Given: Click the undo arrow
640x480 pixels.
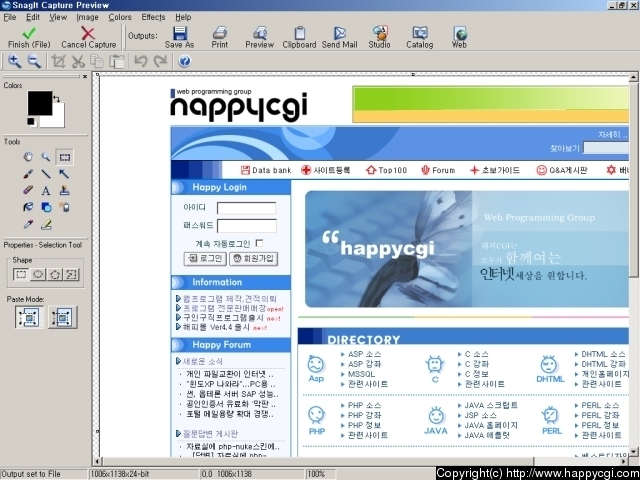Looking at the screenshot, I should pyautogui.click(x=140, y=61).
